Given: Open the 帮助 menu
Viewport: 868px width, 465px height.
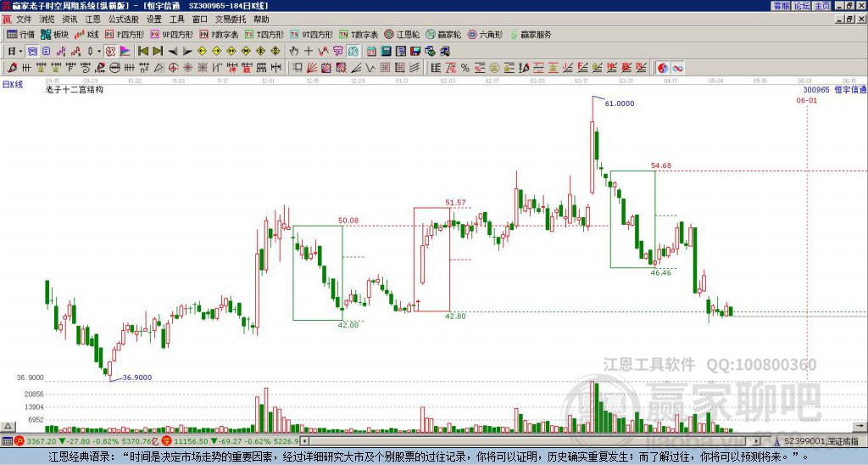Looking at the screenshot, I should [261, 20].
